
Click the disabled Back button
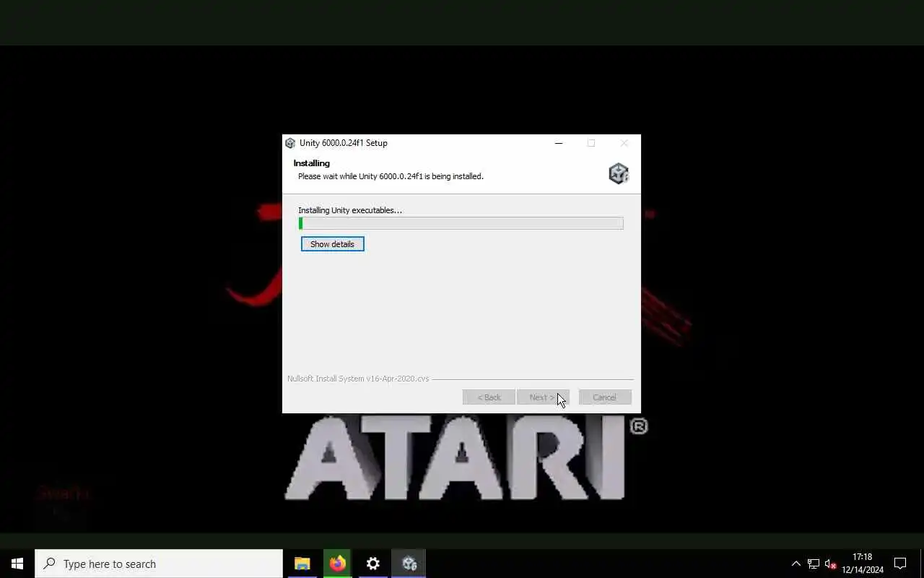[x=489, y=397]
